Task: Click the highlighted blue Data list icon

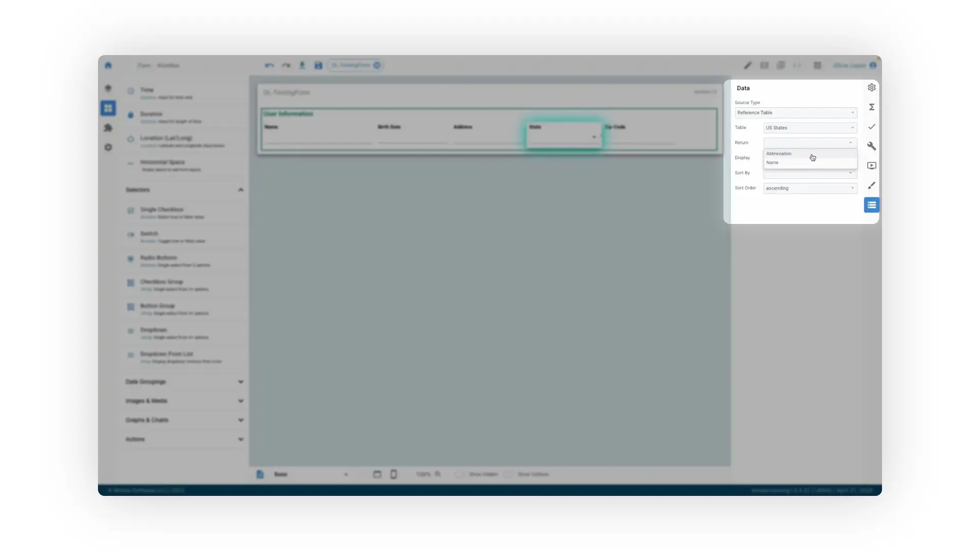Action: coord(872,205)
